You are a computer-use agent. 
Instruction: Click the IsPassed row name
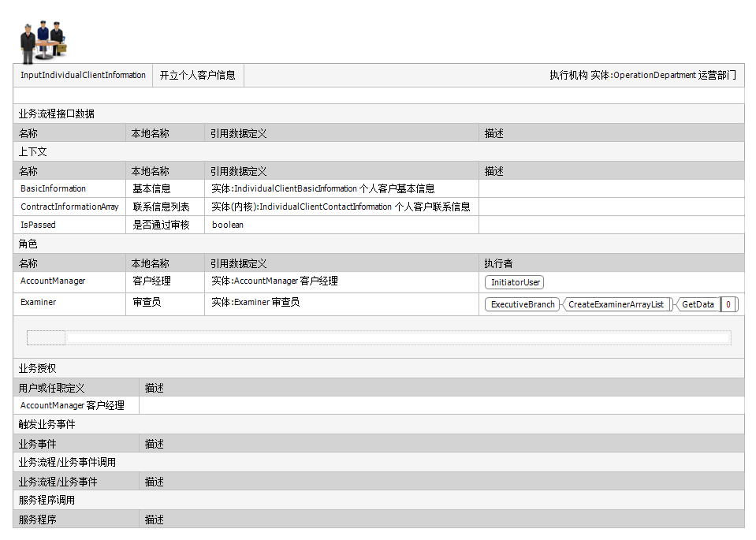(x=38, y=225)
